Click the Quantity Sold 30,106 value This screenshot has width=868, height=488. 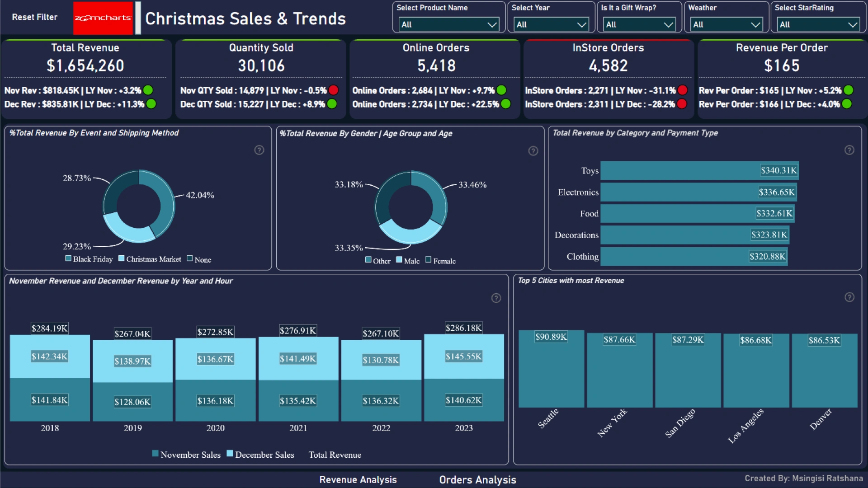coord(261,66)
